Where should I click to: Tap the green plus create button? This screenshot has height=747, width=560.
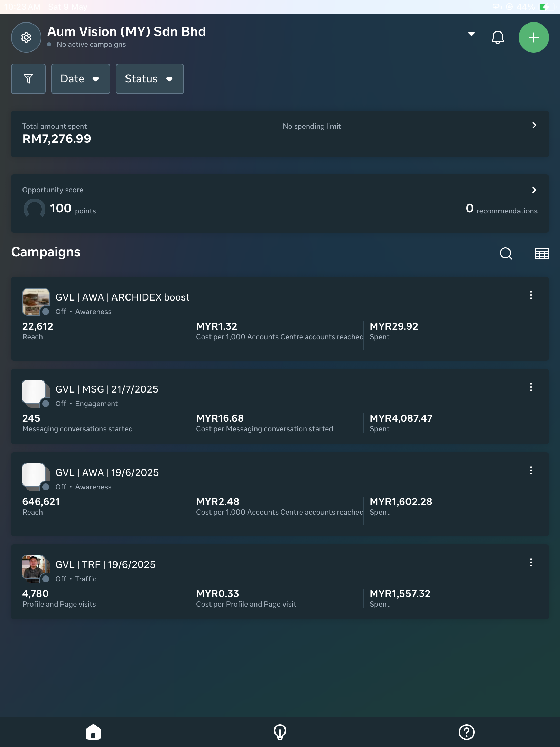pos(533,37)
